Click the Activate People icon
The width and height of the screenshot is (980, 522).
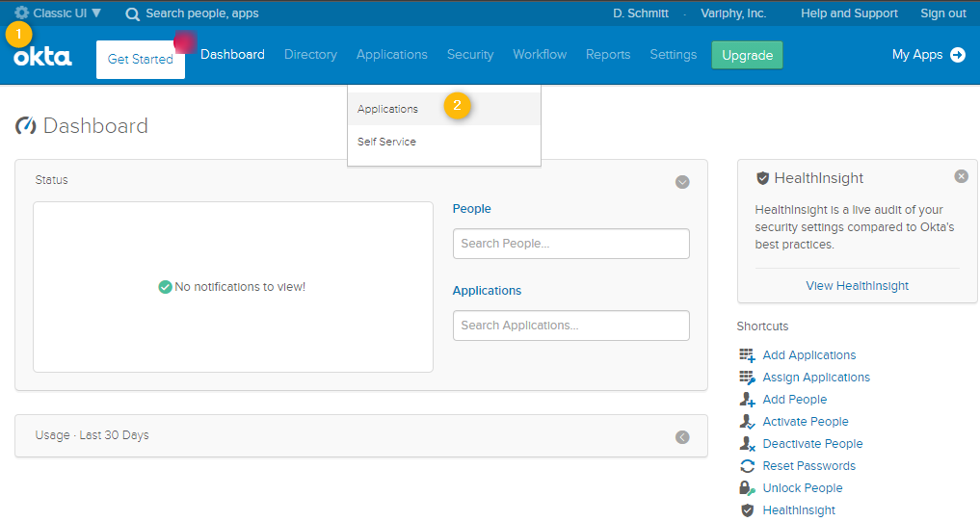point(748,422)
